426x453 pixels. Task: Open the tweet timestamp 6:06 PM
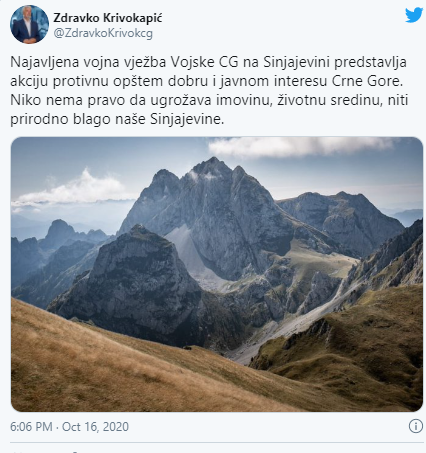[31, 427]
